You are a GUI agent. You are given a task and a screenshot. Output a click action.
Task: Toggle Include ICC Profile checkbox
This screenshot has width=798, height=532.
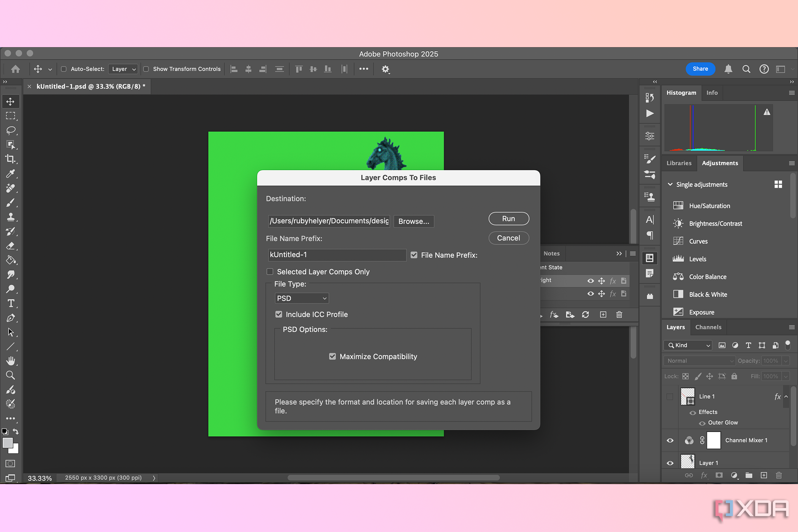coord(279,314)
